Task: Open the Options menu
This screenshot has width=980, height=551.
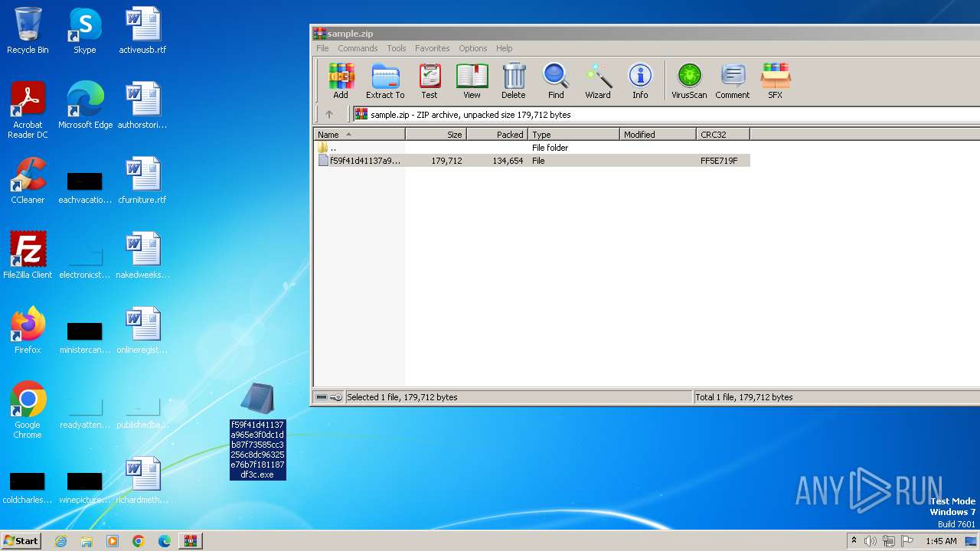Action: click(x=473, y=48)
